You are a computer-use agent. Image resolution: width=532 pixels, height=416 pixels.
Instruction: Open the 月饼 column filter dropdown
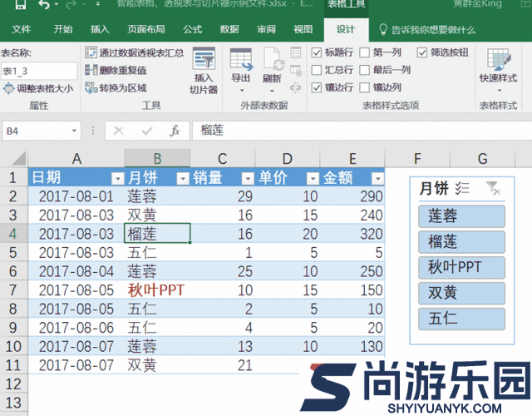[183, 178]
